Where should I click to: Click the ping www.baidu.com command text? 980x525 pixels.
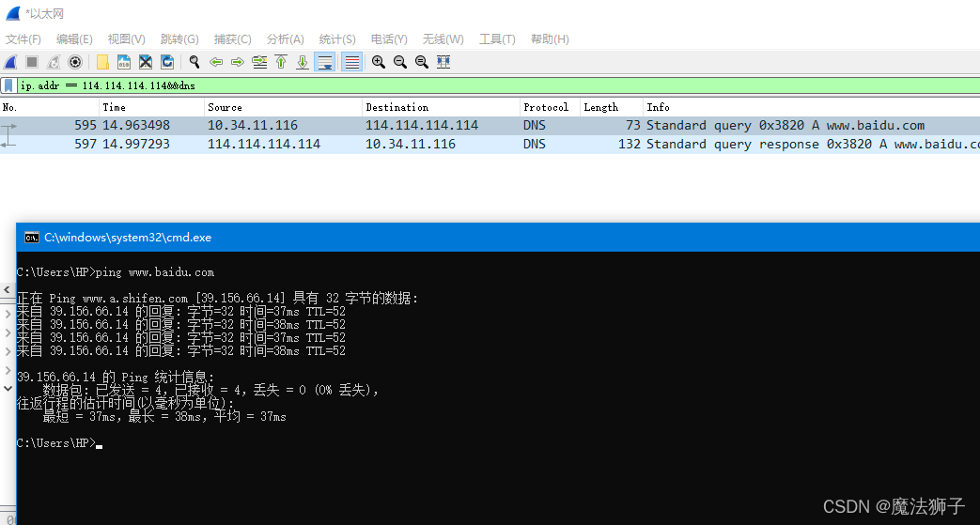155,272
